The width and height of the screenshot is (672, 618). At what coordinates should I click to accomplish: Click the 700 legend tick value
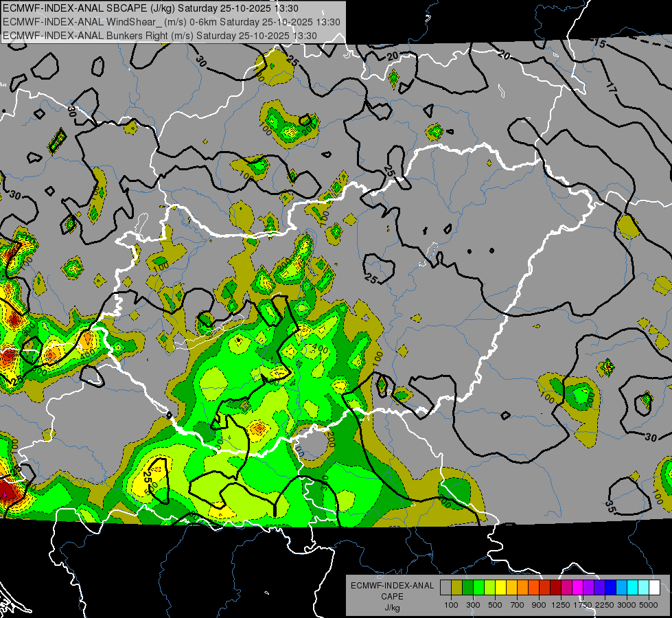[518, 605]
